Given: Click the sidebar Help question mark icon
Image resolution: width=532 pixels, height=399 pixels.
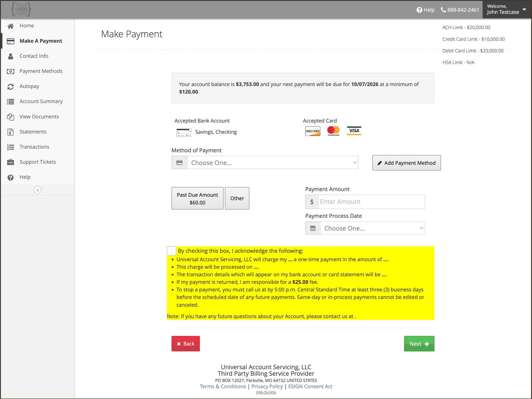Looking at the screenshot, I should (x=11, y=178).
